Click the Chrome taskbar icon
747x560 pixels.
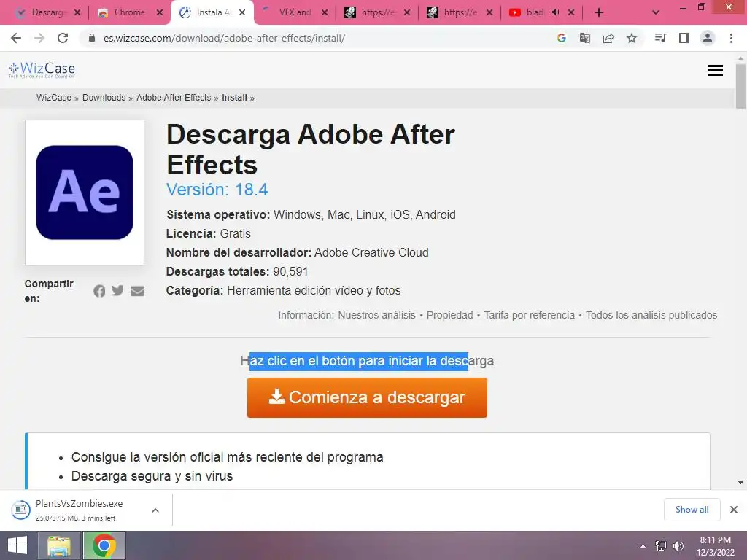104,545
